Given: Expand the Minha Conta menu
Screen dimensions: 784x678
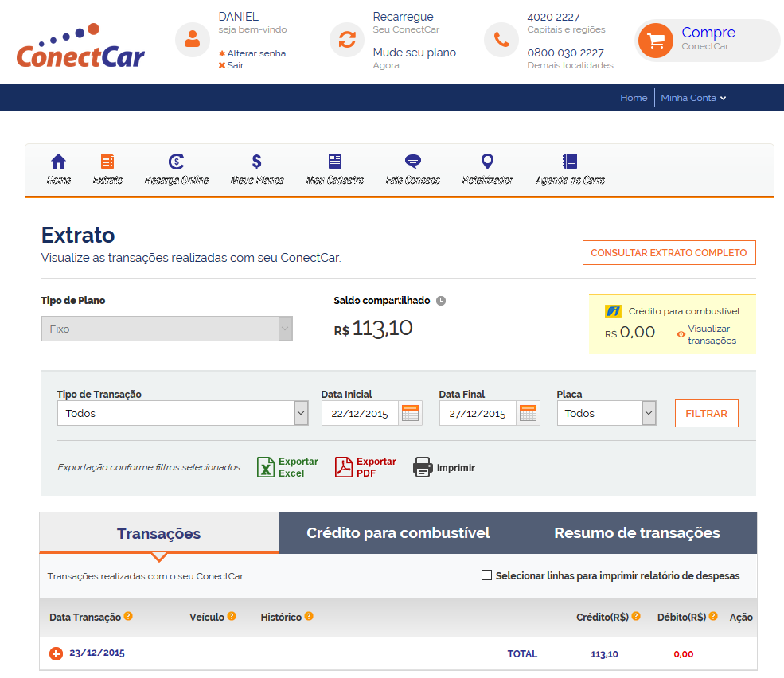Looking at the screenshot, I should tap(693, 98).
